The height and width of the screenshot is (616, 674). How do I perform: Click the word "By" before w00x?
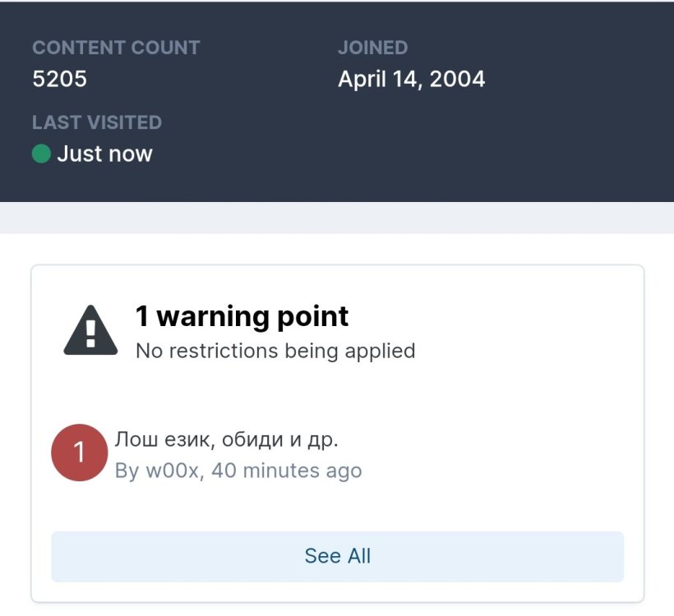point(127,471)
